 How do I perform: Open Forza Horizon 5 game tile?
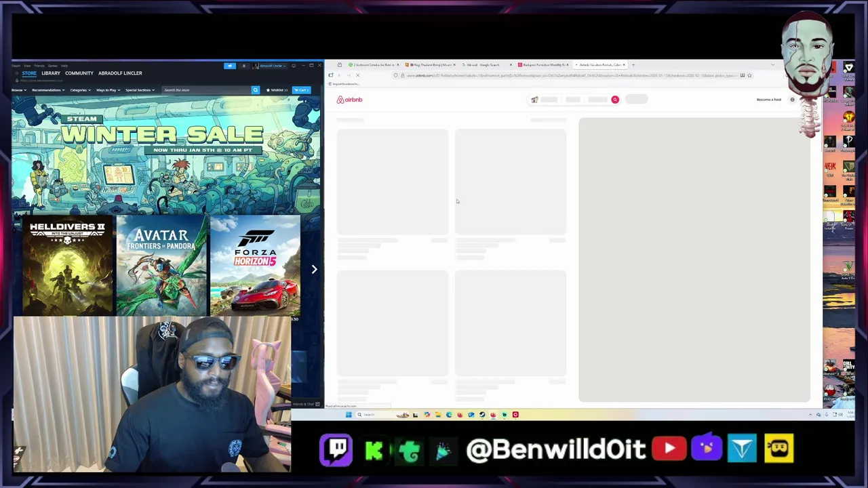click(x=255, y=266)
